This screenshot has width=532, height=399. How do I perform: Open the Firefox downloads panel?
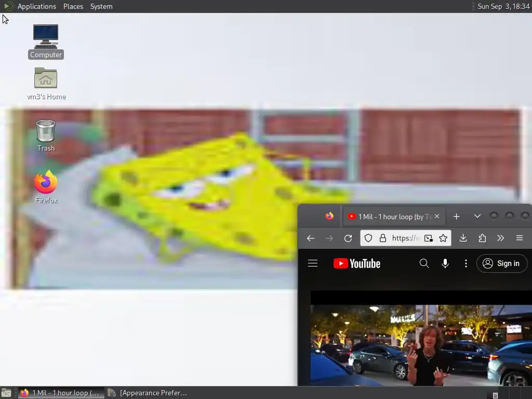click(463, 238)
